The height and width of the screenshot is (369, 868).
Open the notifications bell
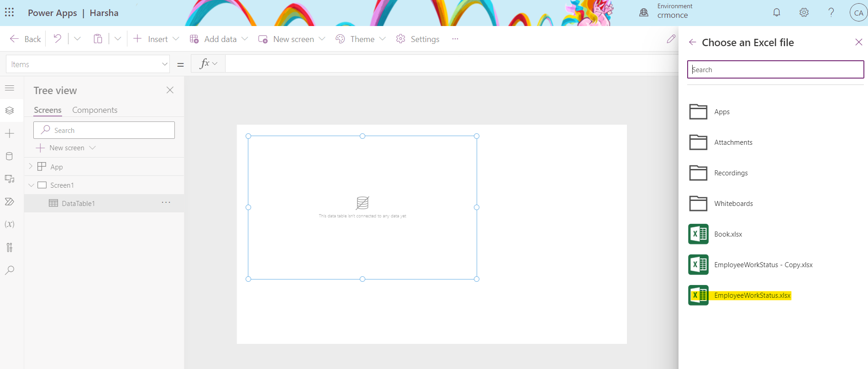point(777,12)
